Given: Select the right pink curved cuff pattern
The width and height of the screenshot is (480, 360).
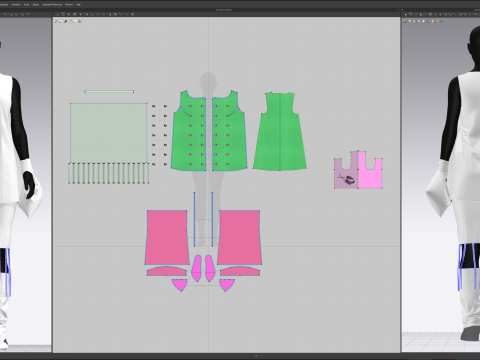Looking at the screenshot, I should [x=240, y=271].
